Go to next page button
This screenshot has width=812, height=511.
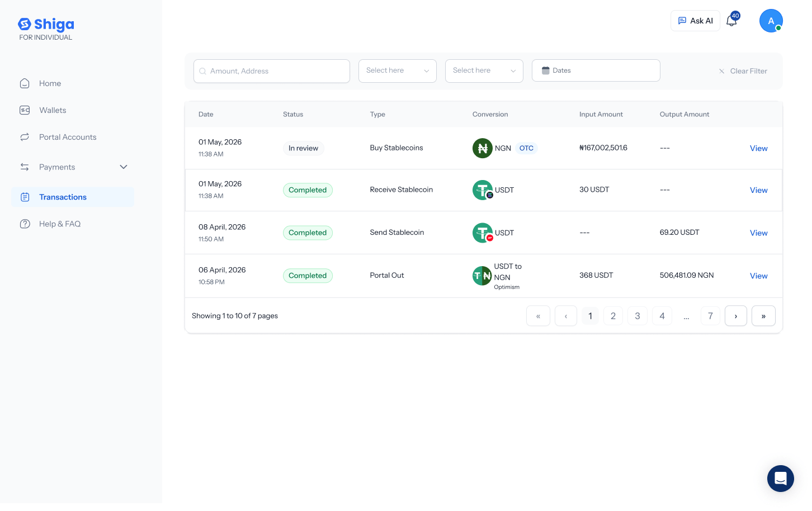[736, 316]
